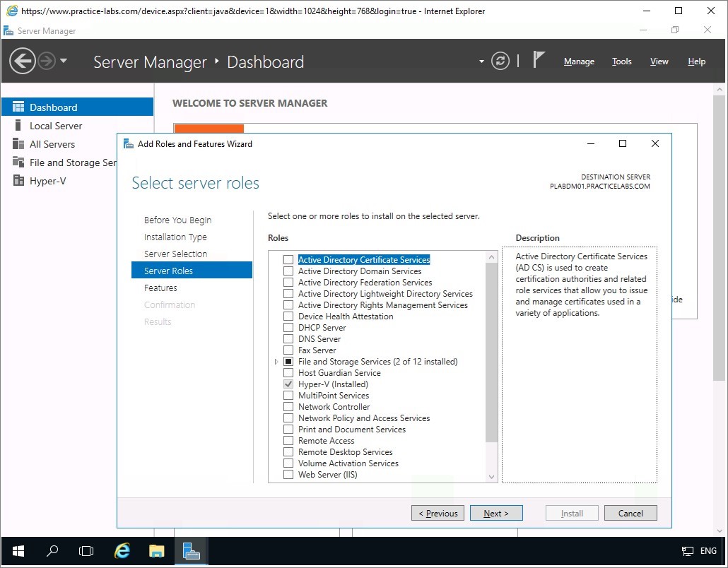Viewport: 728px width, 568px height.
Task: Click the Dashboard sidebar icon
Action: (x=18, y=107)
